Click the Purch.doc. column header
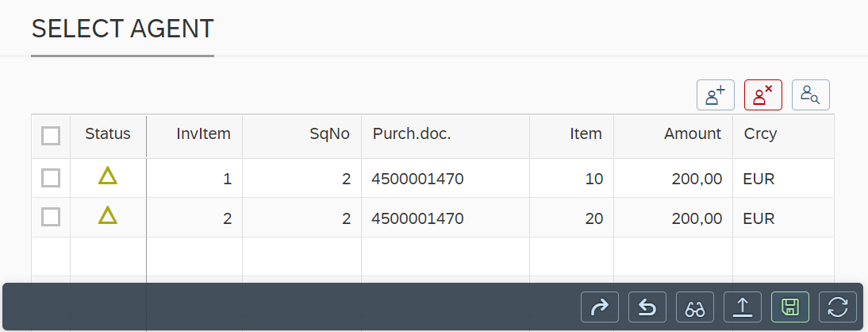Screen dimensions: 868x332 (x=412, y=134)
